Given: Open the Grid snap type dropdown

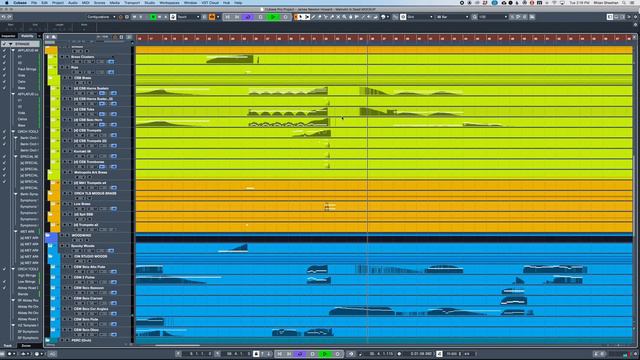Looking at the screenshot, I should pyautogui.click(x=420, y=17).
